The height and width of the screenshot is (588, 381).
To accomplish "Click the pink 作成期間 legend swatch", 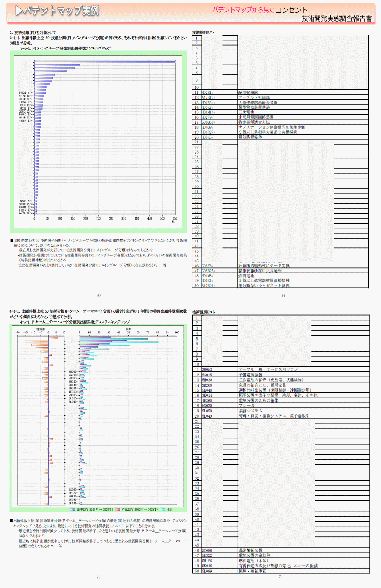I will (117, 509).
